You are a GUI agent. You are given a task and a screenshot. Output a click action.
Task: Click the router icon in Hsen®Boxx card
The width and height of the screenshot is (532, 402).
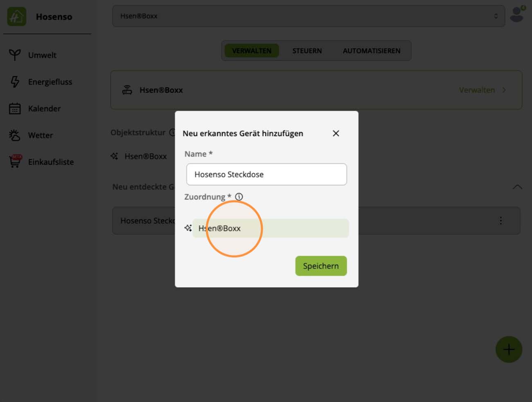(x=127, y=90)
